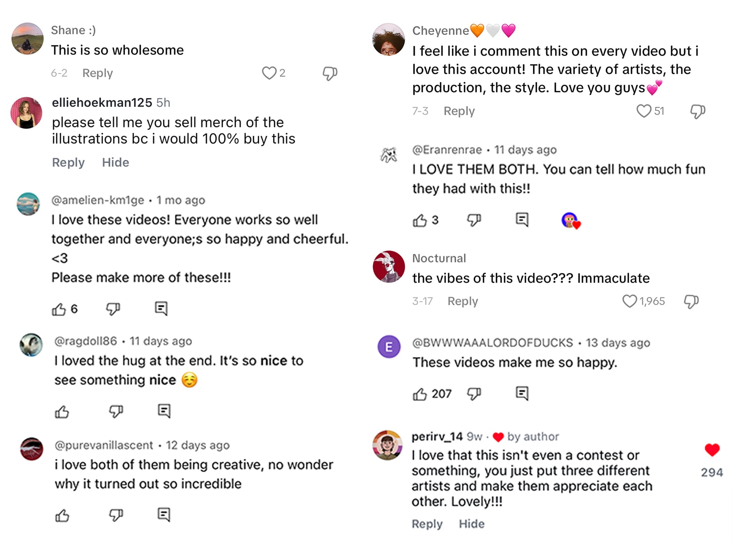Reply to Nocturnal's comment
The image size is (733, 560).
(x=463, y=301)
